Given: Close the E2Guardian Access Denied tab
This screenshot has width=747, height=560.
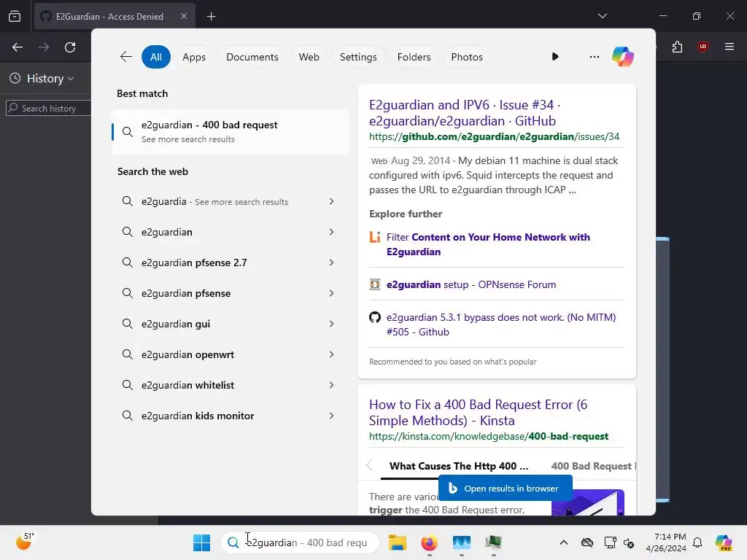Looking at the screenshot, I should pos(184,16).
